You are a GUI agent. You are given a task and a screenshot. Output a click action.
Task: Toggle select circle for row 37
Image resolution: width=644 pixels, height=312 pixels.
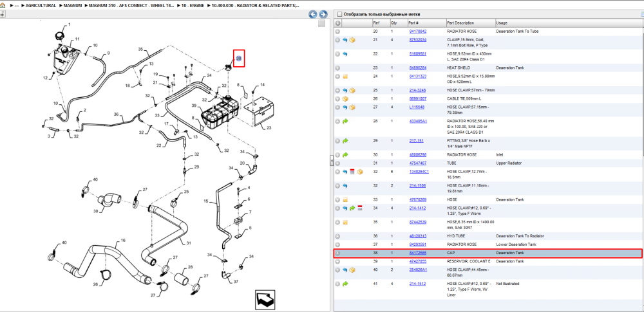pyautogui.click(x=337, y=244)
